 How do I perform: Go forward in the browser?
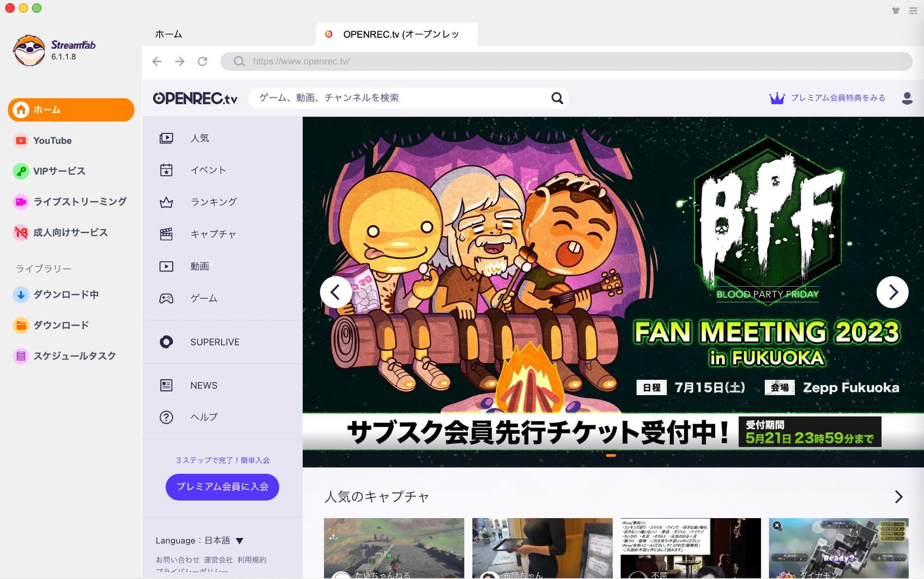(x=180, y=61)
